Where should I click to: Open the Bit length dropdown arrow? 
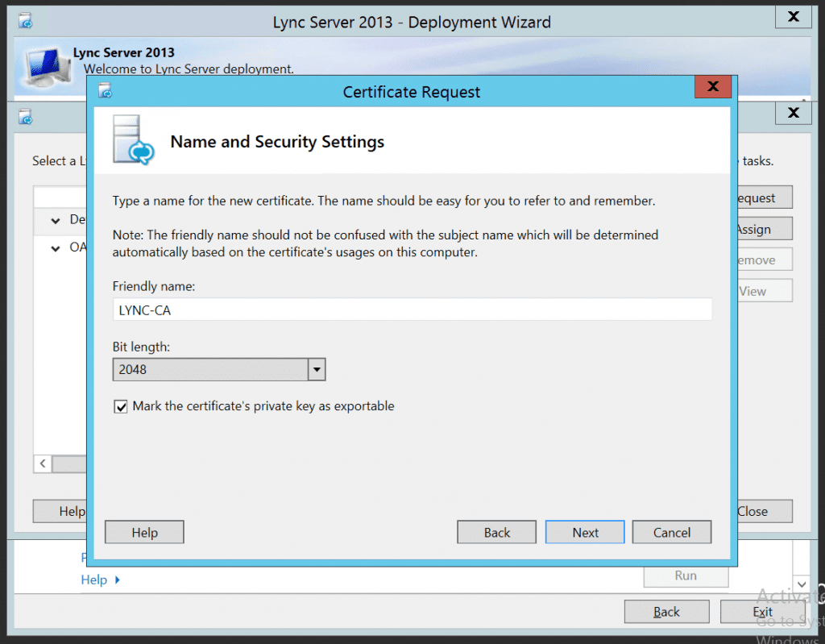(x=317, y=370)
